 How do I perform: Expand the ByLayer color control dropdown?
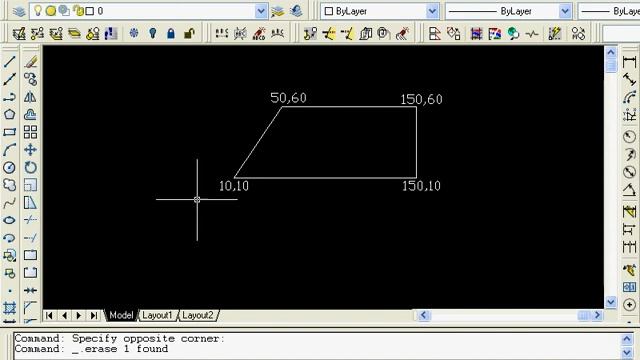(x=432, y=11)
